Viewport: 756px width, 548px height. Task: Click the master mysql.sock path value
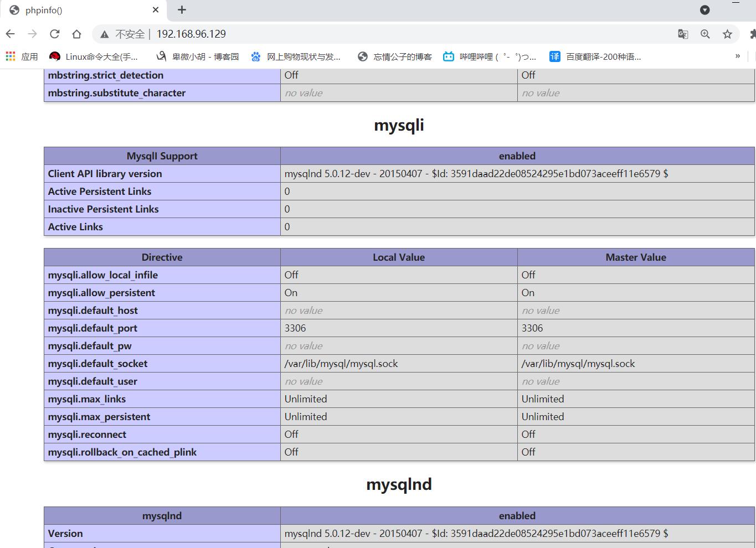coord(578,364)
